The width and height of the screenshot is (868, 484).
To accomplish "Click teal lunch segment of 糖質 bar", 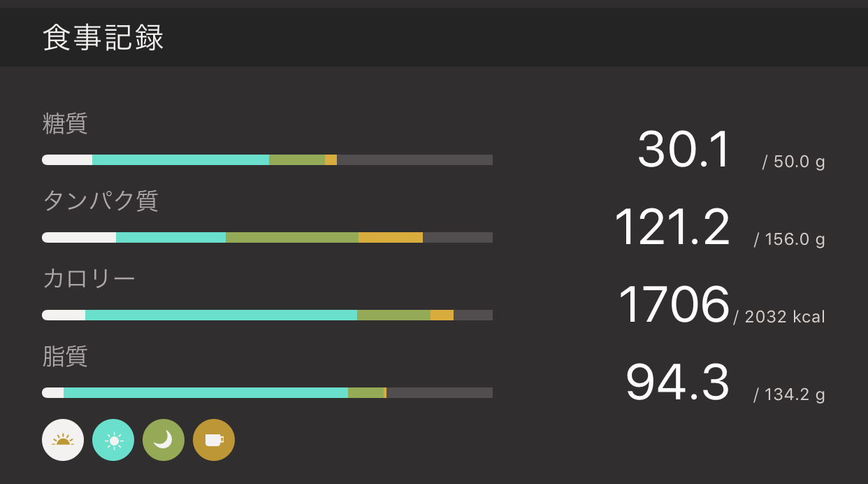I will [180, 160].
